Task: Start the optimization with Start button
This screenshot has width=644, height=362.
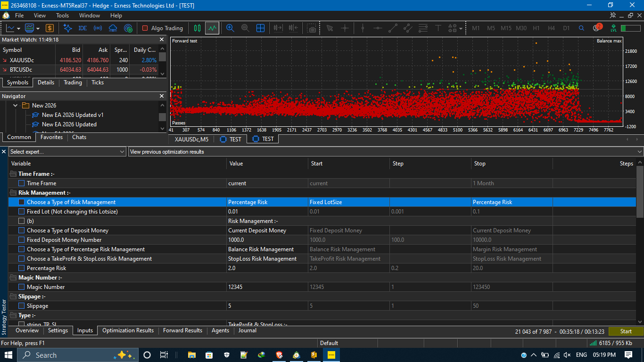Action: (626, 331)
